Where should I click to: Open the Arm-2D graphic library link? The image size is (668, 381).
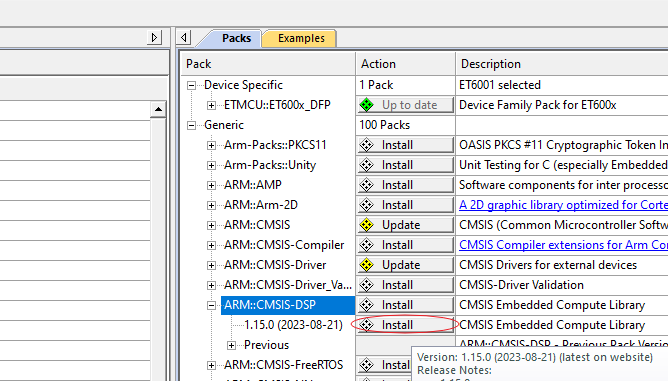coord(563,205)
